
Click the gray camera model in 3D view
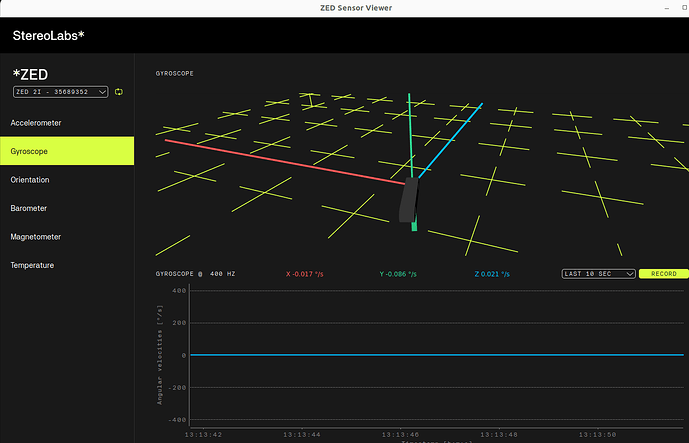click(x=408, y=201)
